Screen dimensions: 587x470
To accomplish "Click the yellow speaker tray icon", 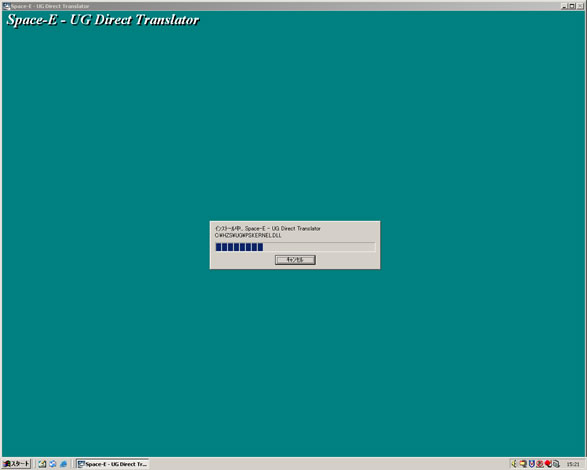I will 514,464.
